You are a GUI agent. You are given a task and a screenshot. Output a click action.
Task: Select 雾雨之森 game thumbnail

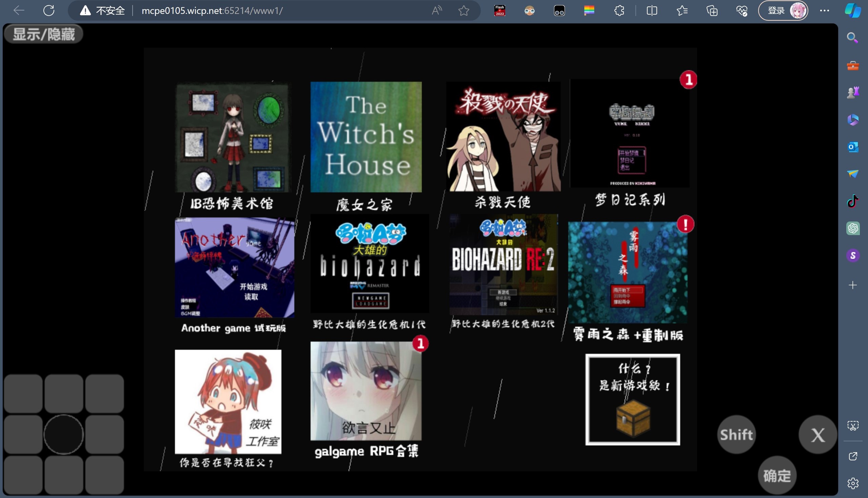628,272
